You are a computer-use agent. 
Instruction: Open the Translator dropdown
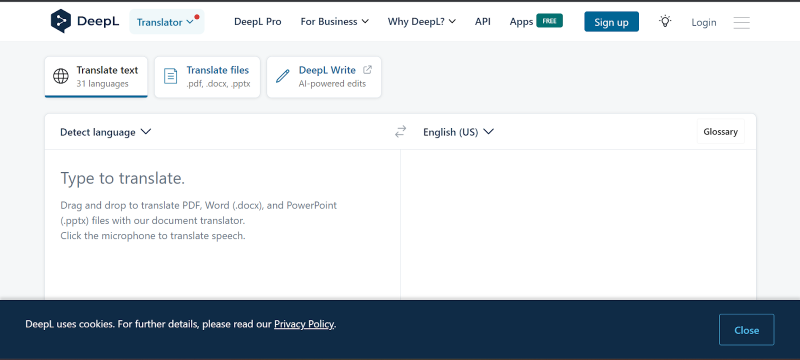[167, 22]
